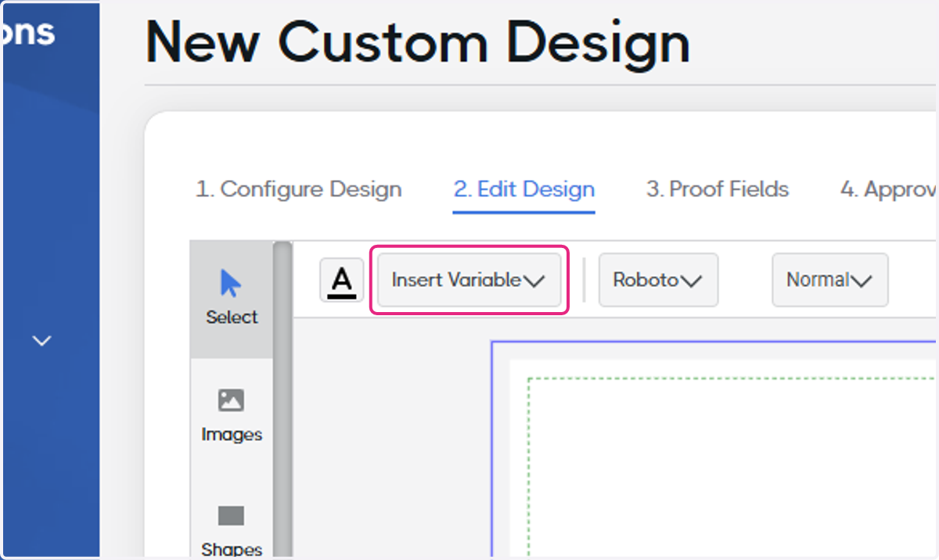Open the 3. Proof Fields step
Image resolution: width=939 pixels, height=560 pixels.
[x=718, y=189]
